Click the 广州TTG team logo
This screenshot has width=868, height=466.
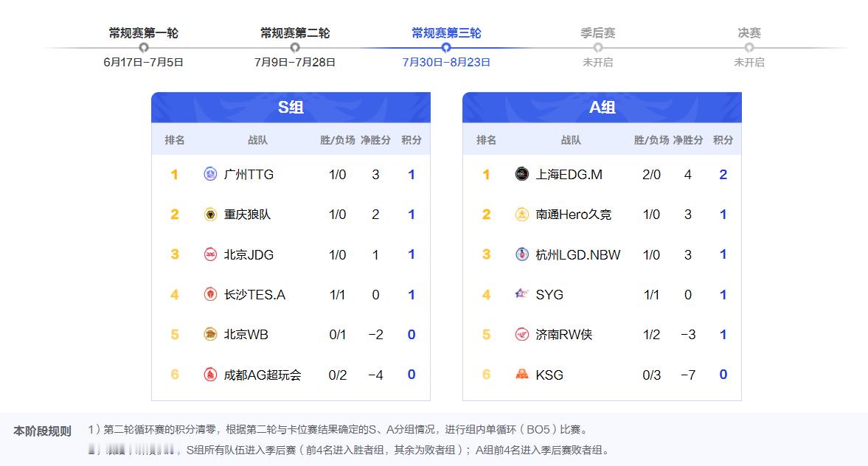tap(210, 174)
